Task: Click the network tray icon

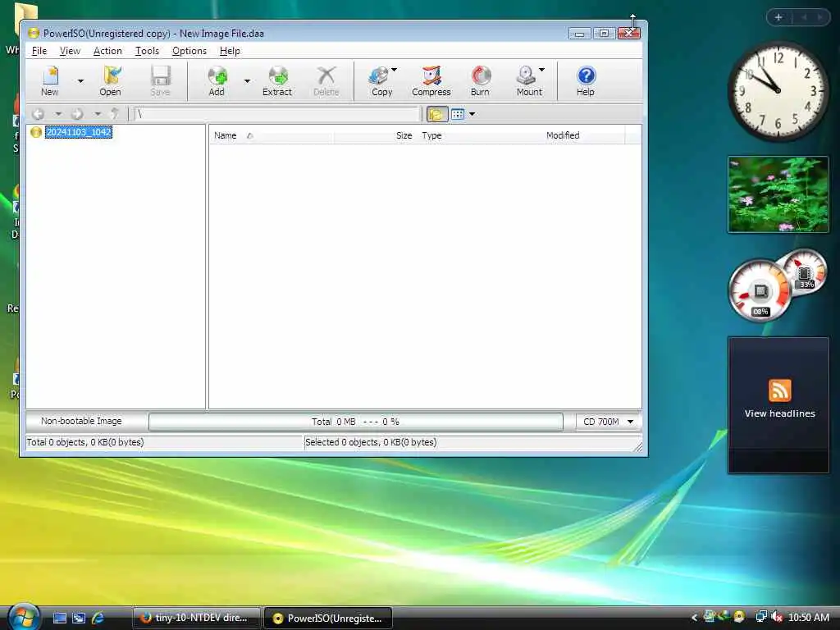Action: pyautogui.click(x=760, y=617)
